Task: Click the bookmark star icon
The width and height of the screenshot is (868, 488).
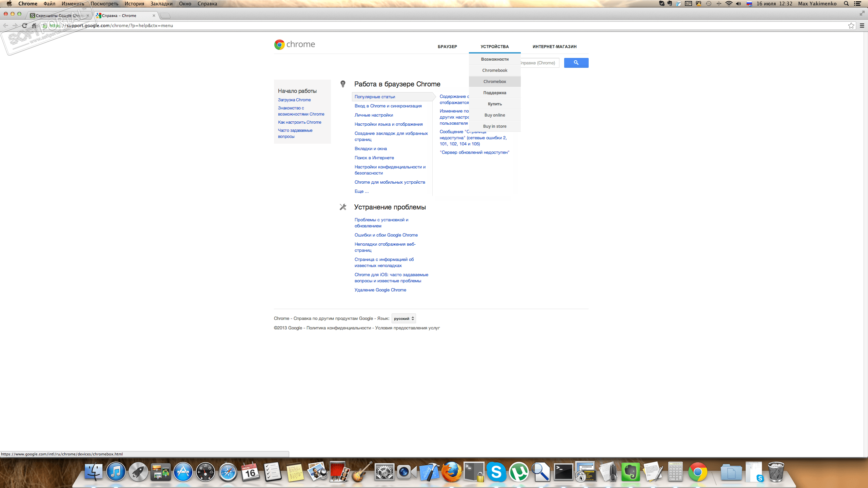Action: click(851, 25)
